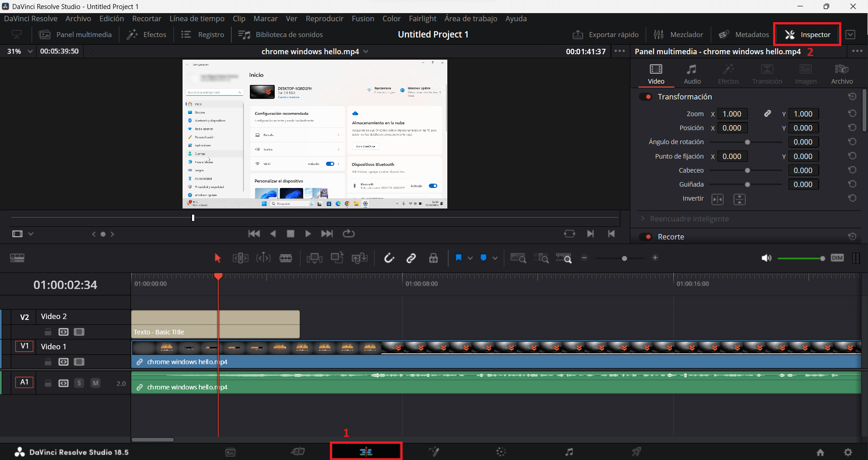Screen dimensions: 868x460
Task: Open timeline view options icon
Action: (x=17, y=258)
